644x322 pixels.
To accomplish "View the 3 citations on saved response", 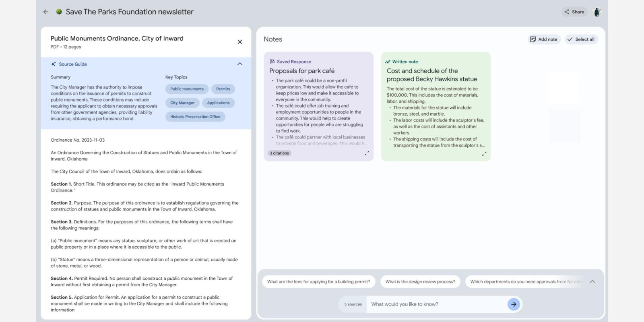I will tap(279, 153).
